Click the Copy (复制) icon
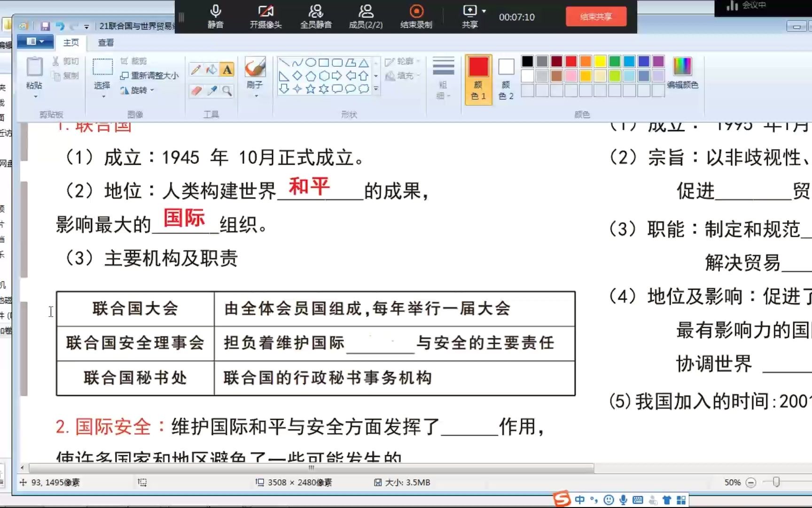The height and width of the screenshot is (508, 812). pyautogui.click(x=56, y=76)
